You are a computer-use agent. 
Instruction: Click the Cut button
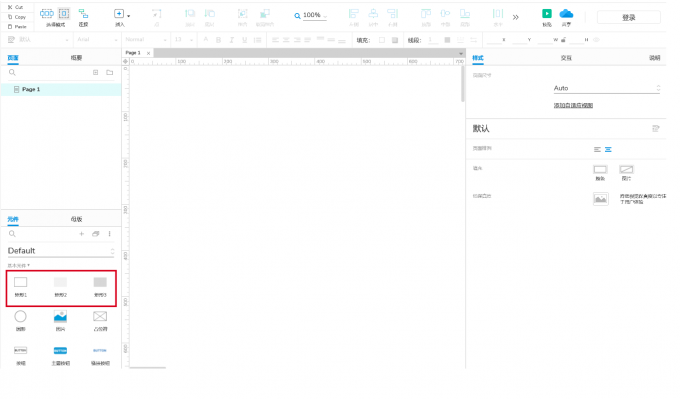pos(16,7)
